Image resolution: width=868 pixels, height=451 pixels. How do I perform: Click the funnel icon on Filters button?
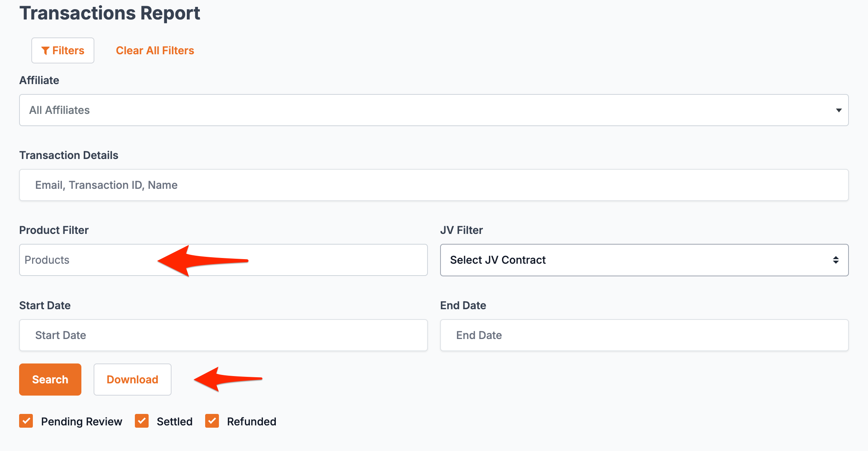[x=45, y=50]
